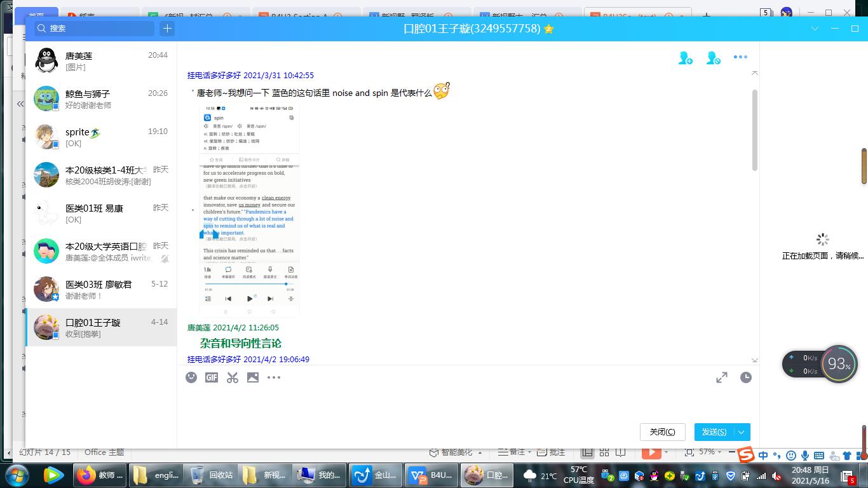Open more input tools (three dots) beside picture icon
868x488 pixels.
click(274, 377)
